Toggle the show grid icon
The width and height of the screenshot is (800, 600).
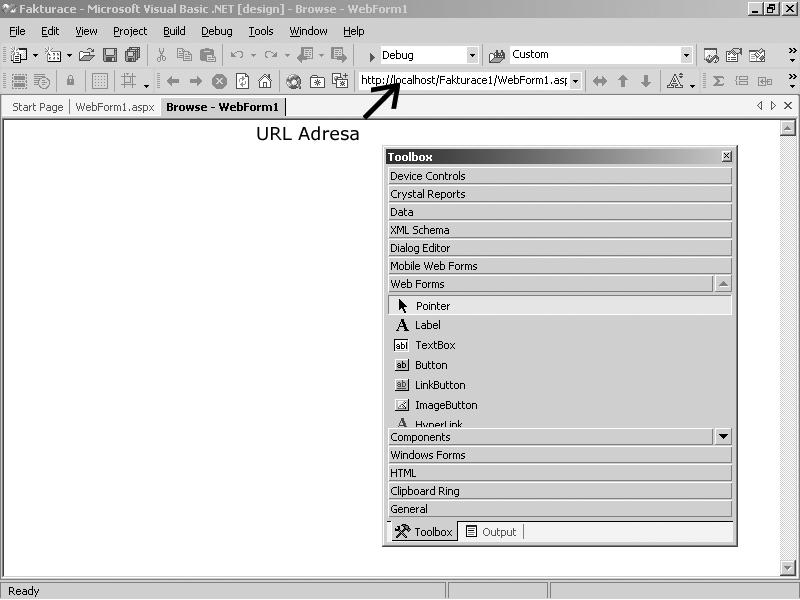99,81
